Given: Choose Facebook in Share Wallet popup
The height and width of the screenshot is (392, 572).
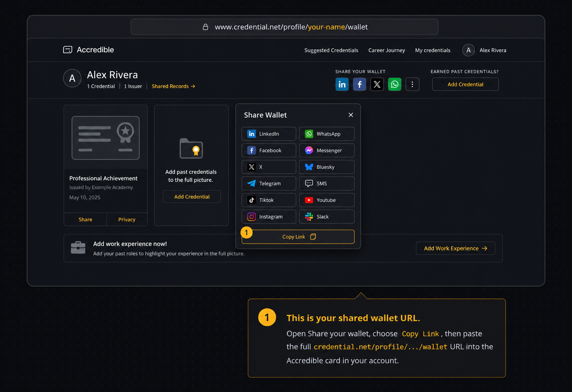Looking at the screenshot, I should pos(268,150).
